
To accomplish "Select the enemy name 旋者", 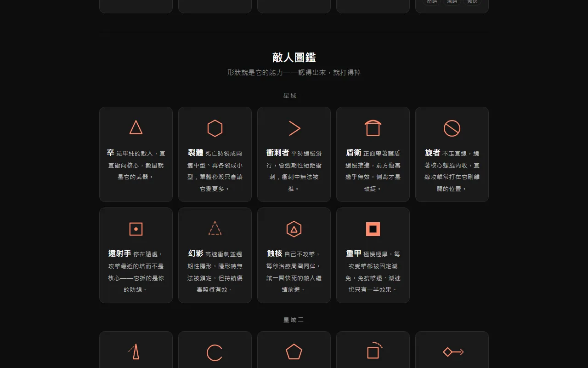I will click(x=433, y=153).
